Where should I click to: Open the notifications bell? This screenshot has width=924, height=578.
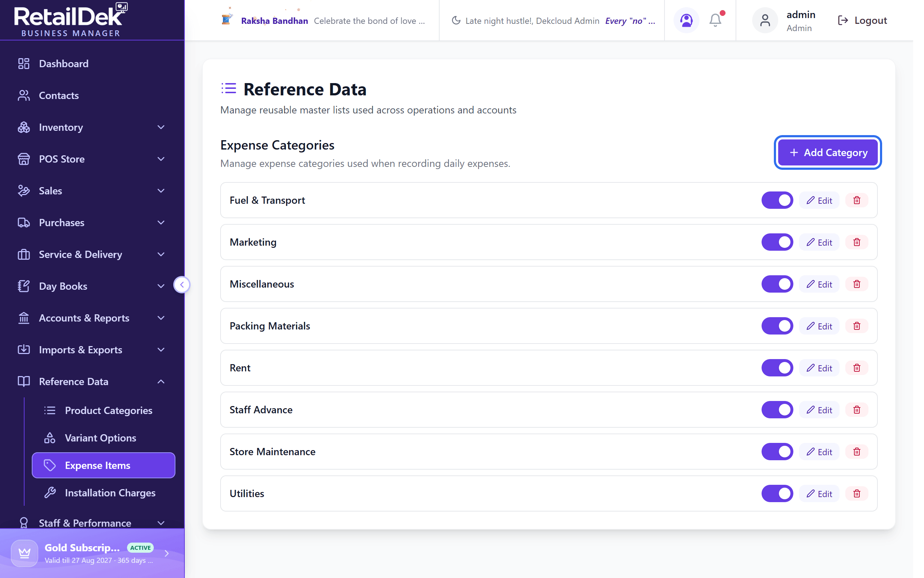pyautogui.click(x=715, y=20)
